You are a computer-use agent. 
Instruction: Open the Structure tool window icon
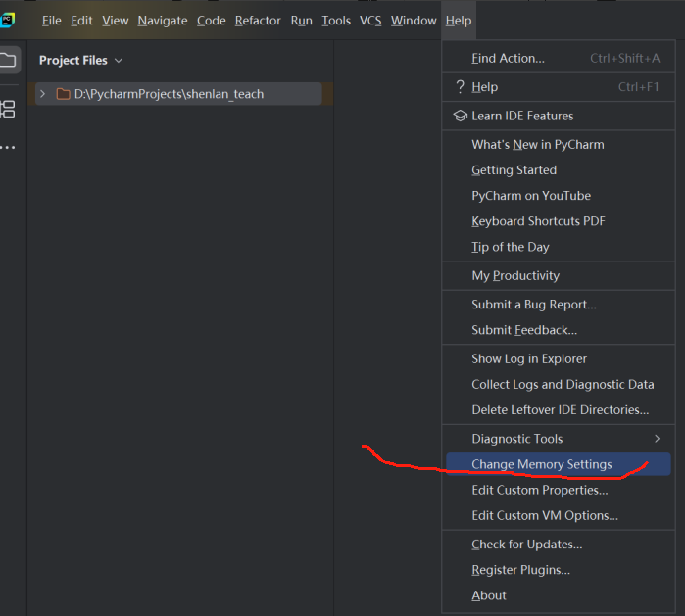(x=8, y=109)
